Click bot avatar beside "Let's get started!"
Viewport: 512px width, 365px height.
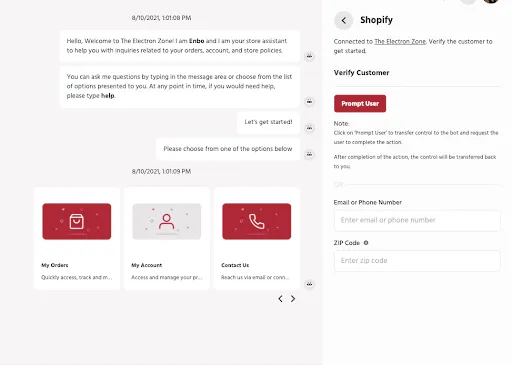pos(310,128)
